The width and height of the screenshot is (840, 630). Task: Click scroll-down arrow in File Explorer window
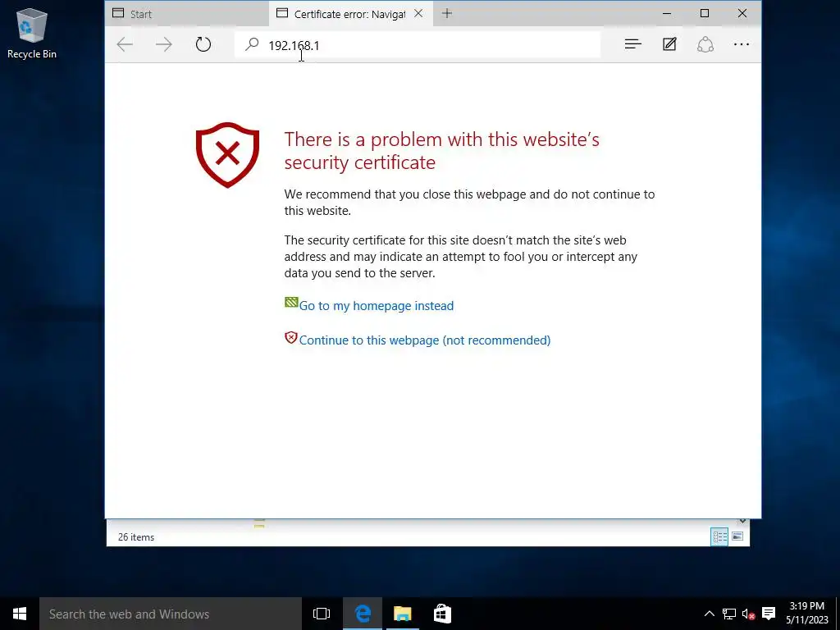coord(742,521)
